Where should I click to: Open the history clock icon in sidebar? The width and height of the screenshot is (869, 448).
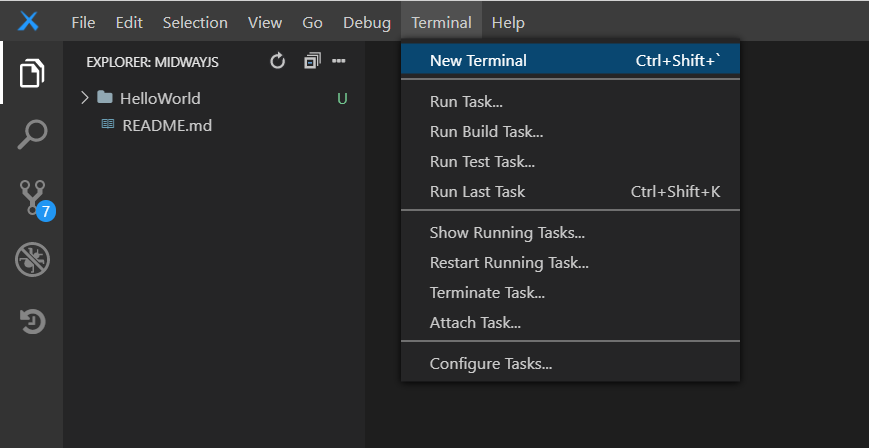pyautogui.click(x=32, y=322)
